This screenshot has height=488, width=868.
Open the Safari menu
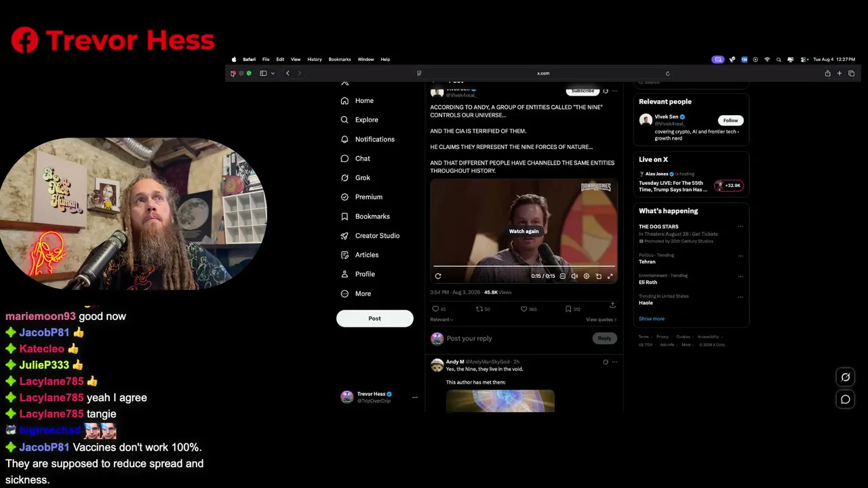[x=249, y=60]
